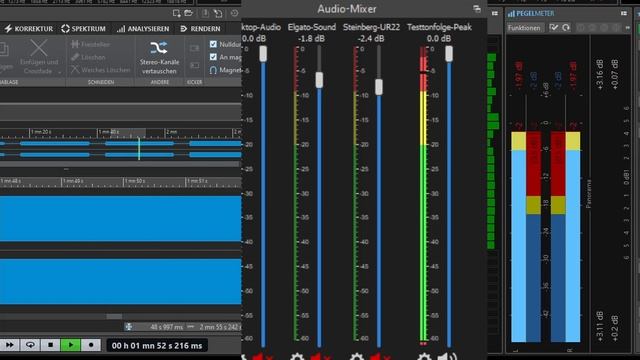Image resolution: width=640 pixels, height=360 pixels.
Task: Click the save-as icon beside the open folder
Action: point(205,13)
